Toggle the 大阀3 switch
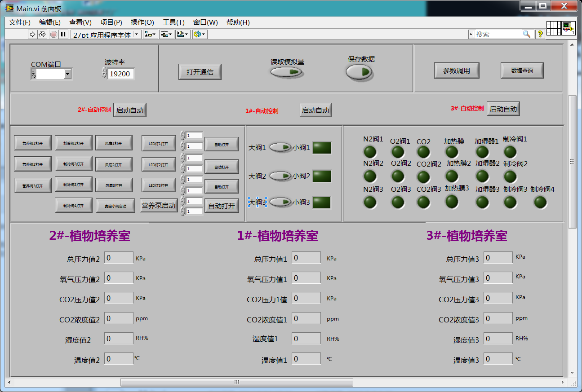The height and width of the screenshot is (392, 582). [x=280, y=202]
